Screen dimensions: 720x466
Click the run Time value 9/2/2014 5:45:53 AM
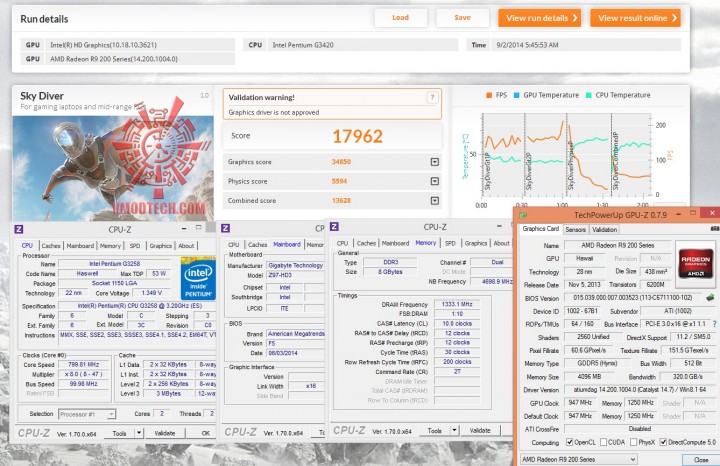586,45
